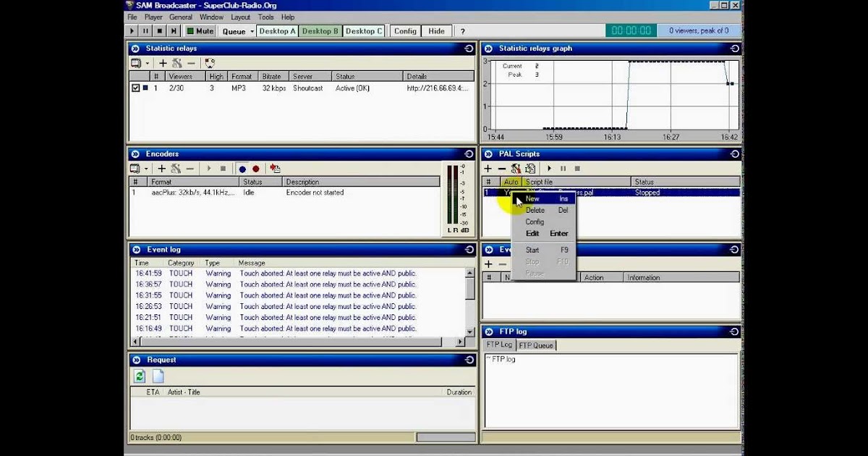Sort relays by Viewers column

[184, 76]
